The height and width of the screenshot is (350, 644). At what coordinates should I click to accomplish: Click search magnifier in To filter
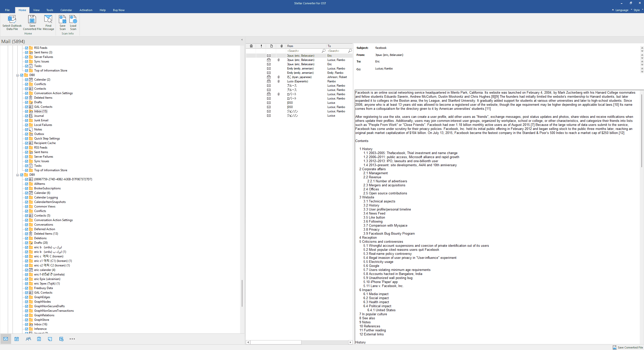point(350,51)
